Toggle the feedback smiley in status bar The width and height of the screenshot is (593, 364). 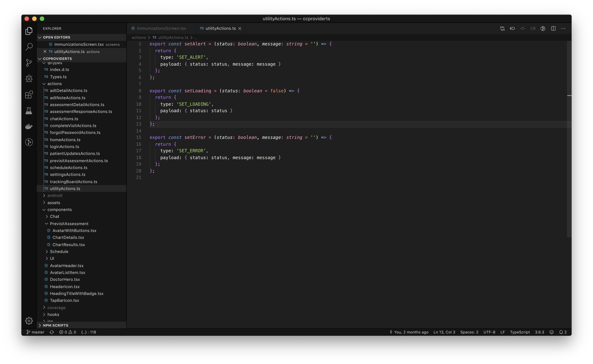pos(552,332)
